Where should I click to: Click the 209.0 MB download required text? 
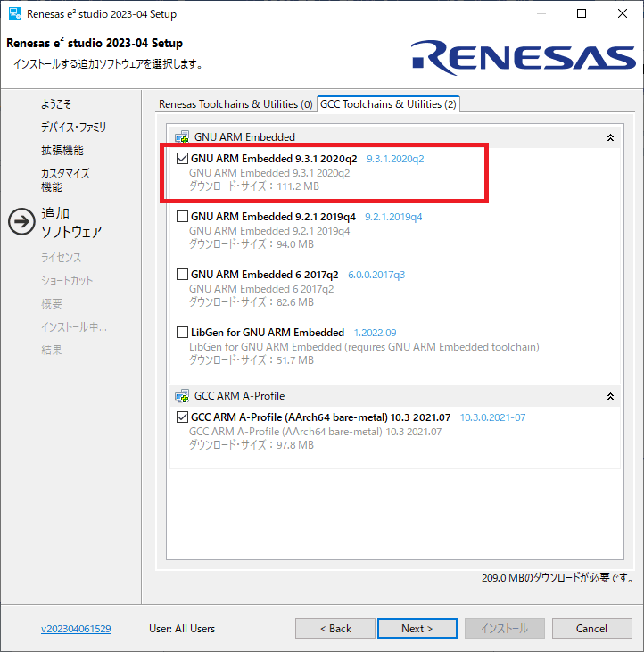click(557, 578)
